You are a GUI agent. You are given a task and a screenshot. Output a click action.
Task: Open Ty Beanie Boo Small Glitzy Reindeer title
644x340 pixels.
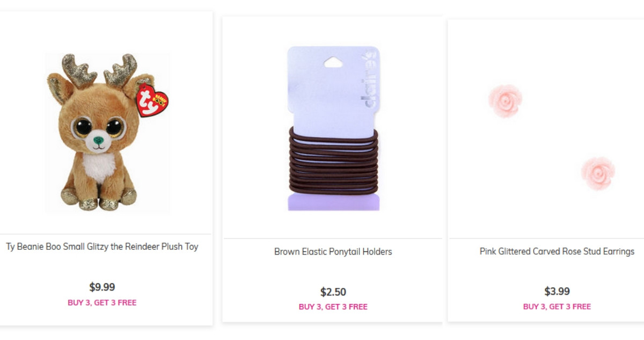pyautogui.click(x=102, y=247)
